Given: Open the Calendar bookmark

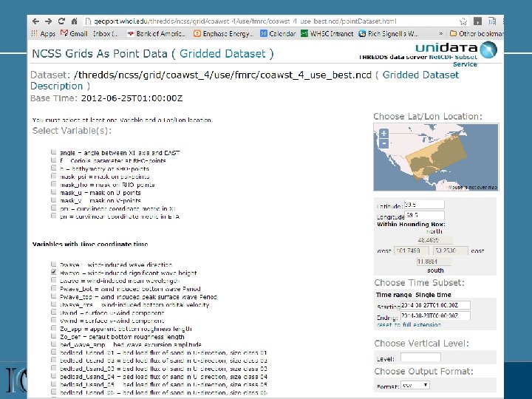Looking at the screenshot, I should click(x=278, y=33).
